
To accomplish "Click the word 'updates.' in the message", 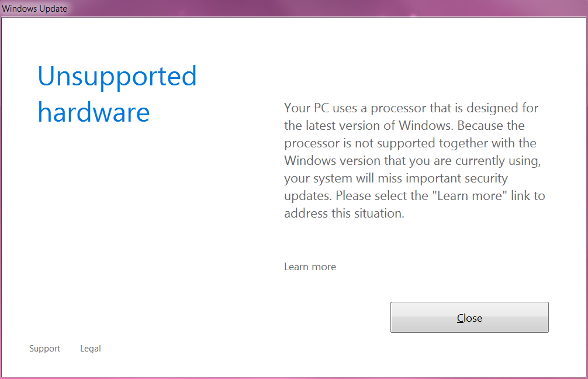I will [x=308, y=196].
